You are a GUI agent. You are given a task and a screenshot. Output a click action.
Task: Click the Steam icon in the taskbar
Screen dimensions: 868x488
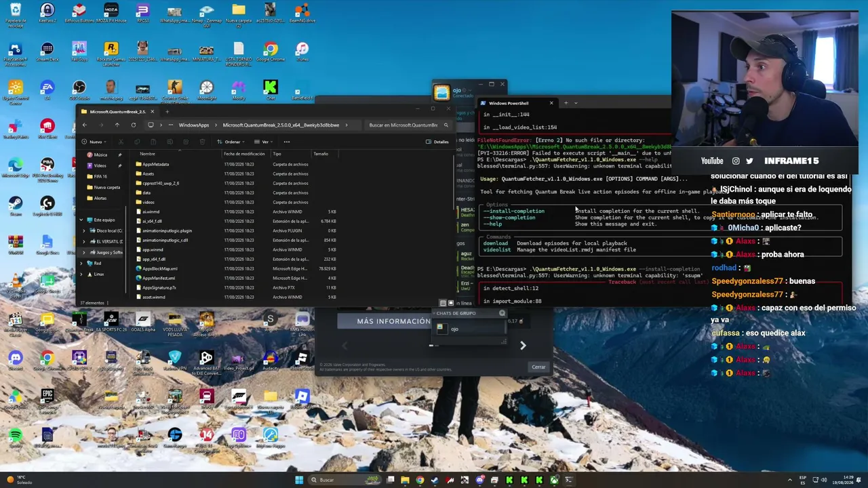pyautogui.click(x=435, y=480)
